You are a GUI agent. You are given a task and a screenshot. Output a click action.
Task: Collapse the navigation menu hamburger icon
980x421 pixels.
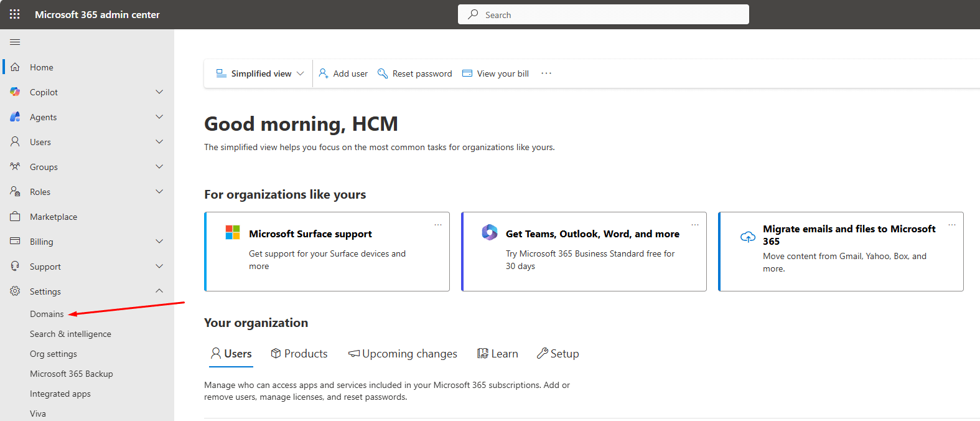15,42
